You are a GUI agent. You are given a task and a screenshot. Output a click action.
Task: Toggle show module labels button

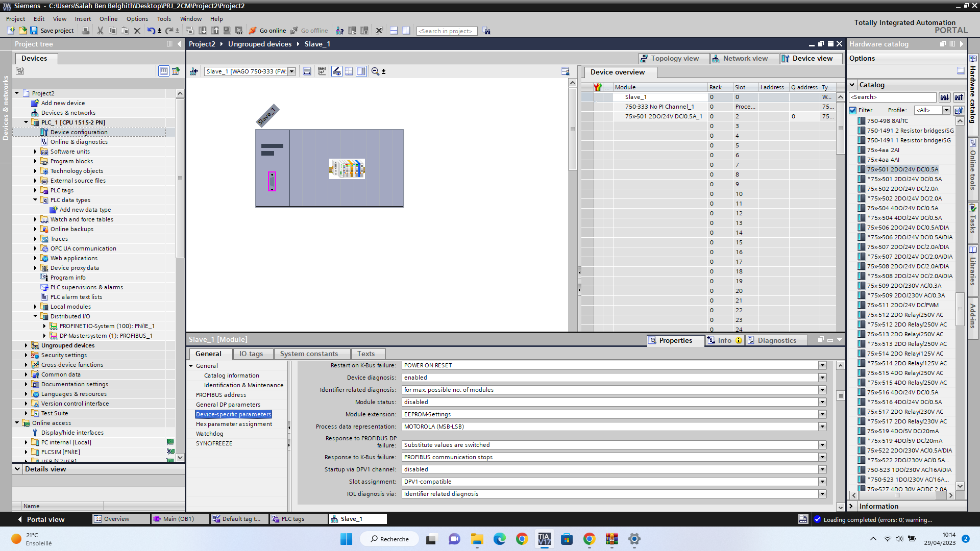322,71
